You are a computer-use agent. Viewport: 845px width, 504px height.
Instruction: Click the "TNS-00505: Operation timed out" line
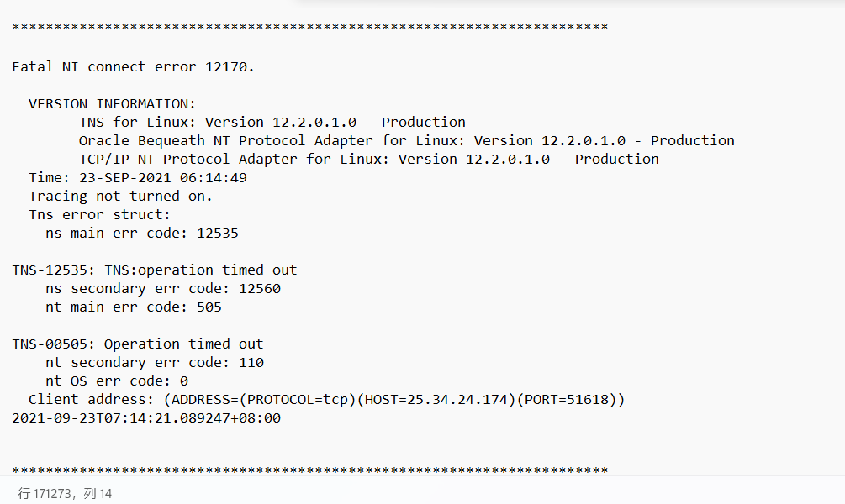(x=137, y=344)
